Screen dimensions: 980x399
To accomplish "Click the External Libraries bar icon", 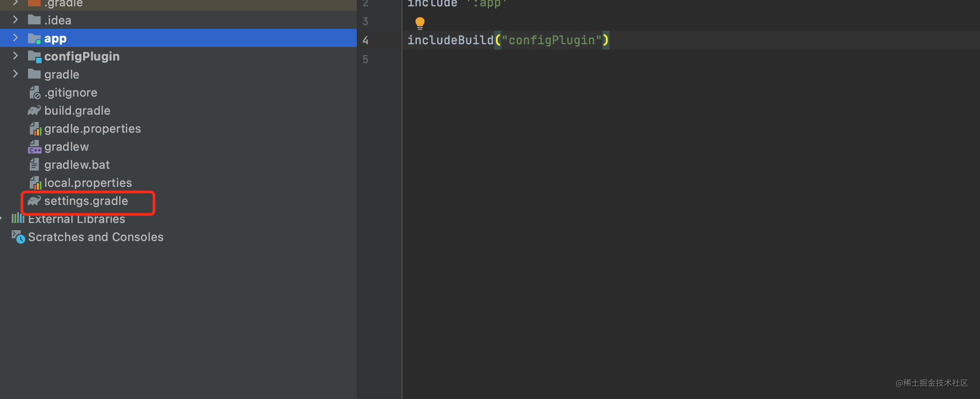I will click(x=18, y=219).
